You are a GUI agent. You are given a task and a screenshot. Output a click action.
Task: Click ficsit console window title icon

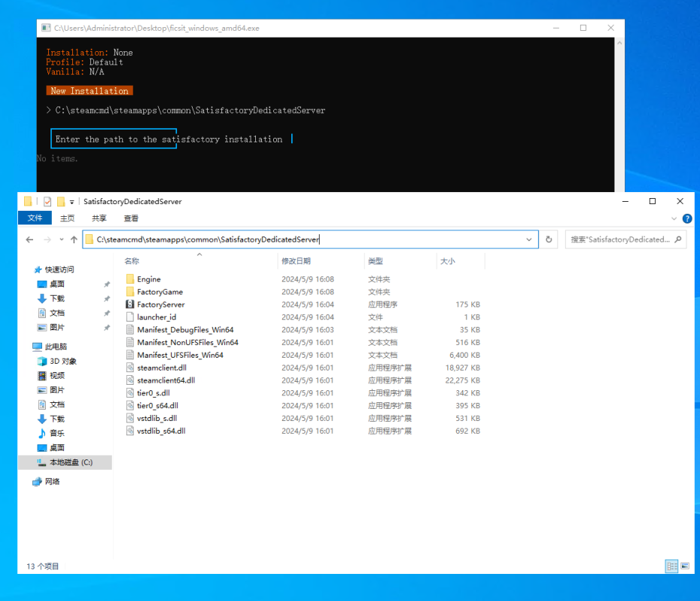(x=46, y=28)
